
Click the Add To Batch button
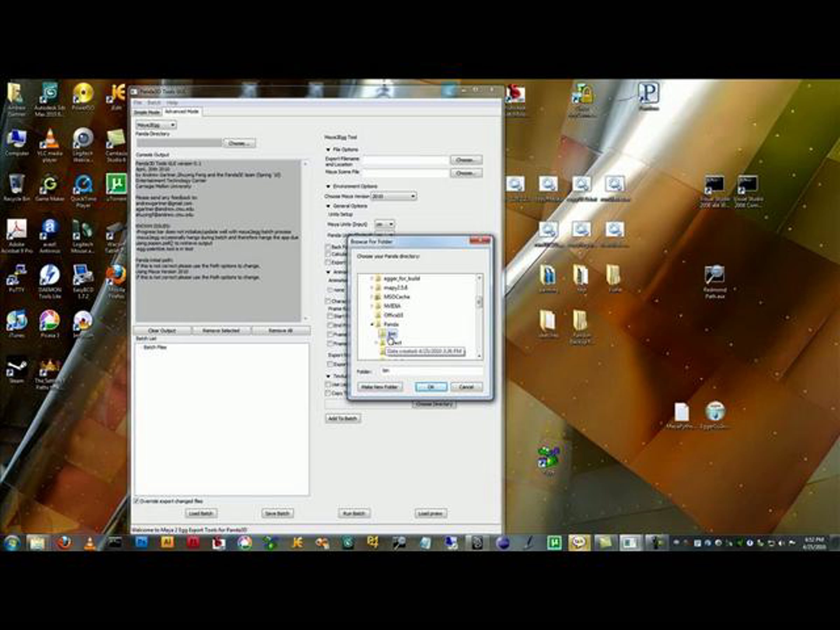tap(343, 419)
